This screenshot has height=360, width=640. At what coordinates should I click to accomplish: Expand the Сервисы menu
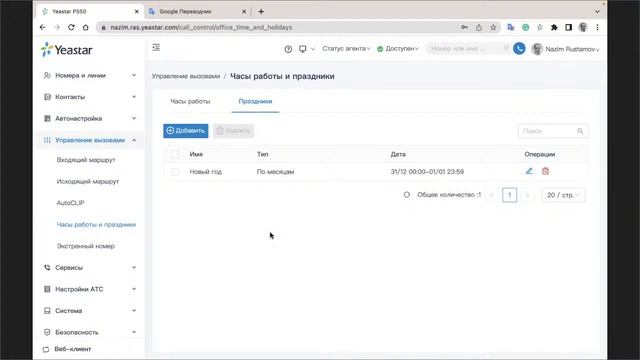(90, 267)
